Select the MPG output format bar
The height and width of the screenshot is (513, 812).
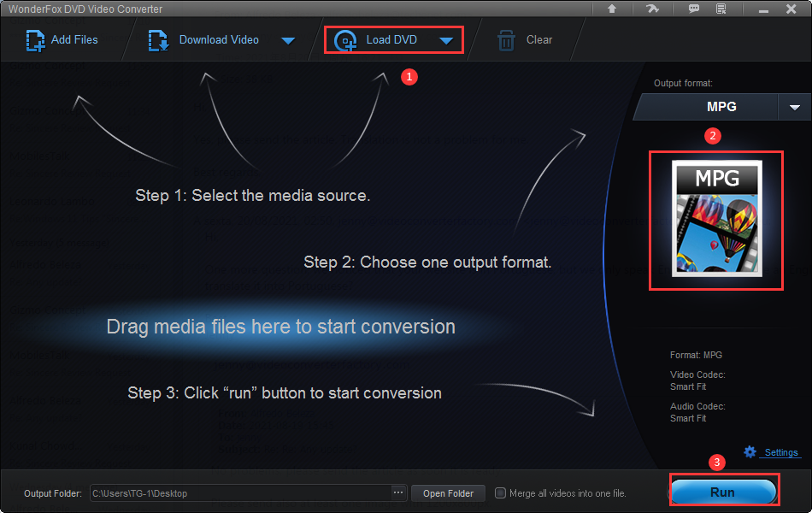[x=706, y=107]
